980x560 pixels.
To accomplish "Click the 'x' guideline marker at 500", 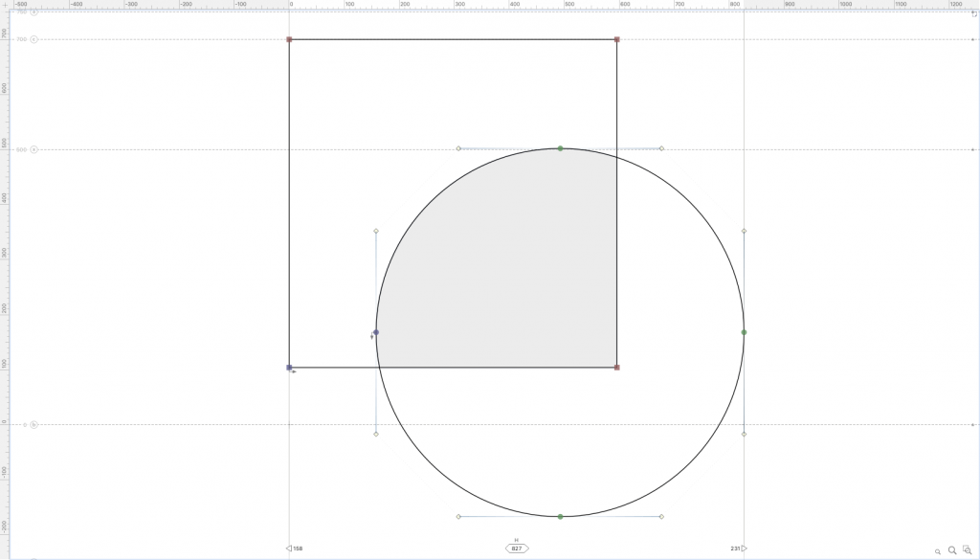I will (33, 149).
